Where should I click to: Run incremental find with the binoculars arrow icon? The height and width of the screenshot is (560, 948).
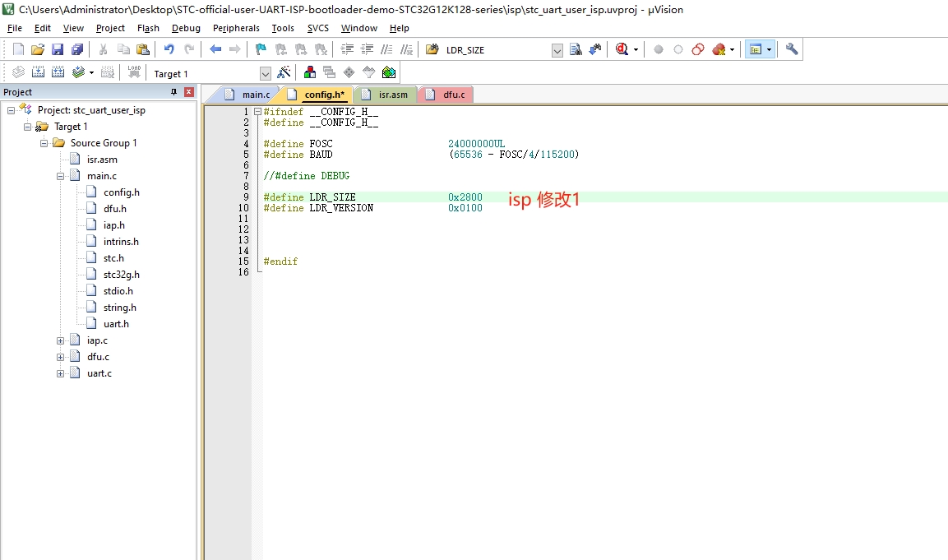(x=595, y=49)
